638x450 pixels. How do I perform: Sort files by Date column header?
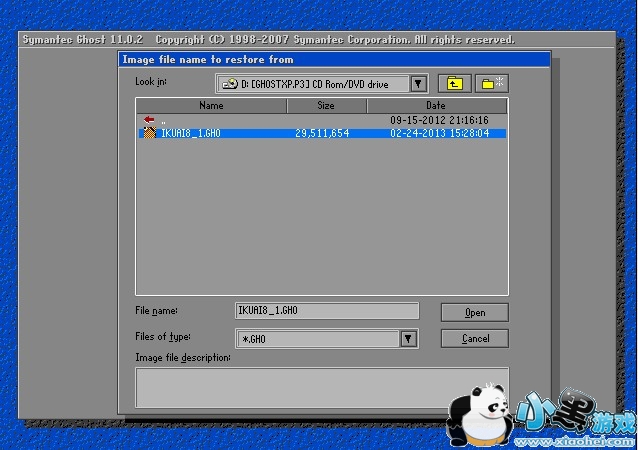437,106
